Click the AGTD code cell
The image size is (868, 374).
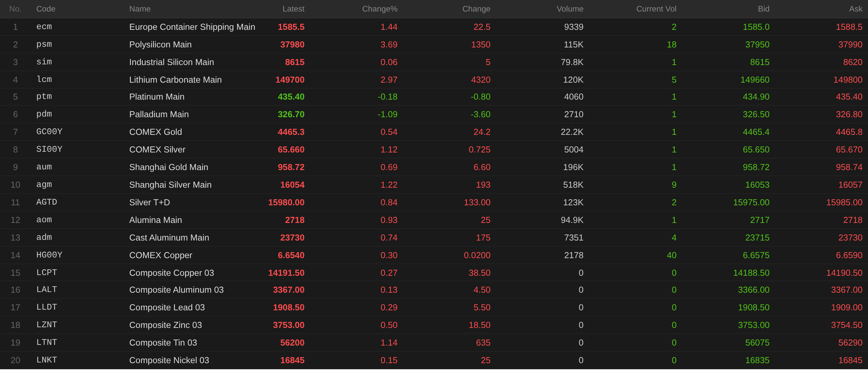pyautogui.click(x=47, y=202)
